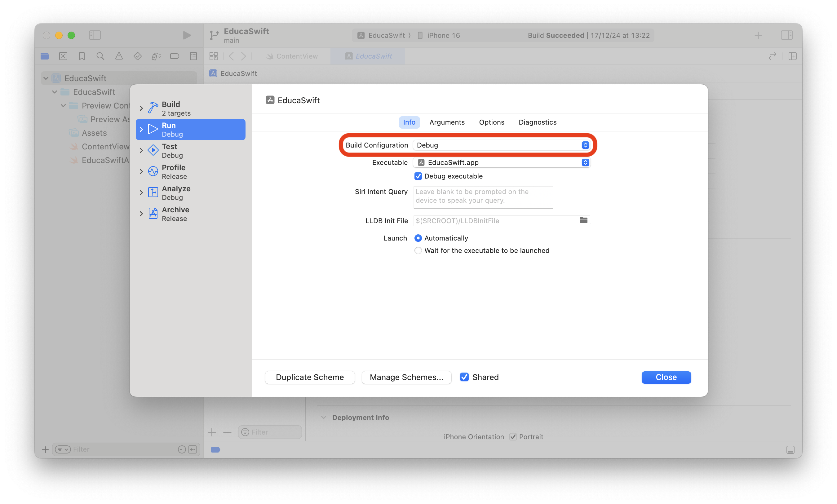
Task: Select Assets in the project navigator
Action: pos(94,133)
